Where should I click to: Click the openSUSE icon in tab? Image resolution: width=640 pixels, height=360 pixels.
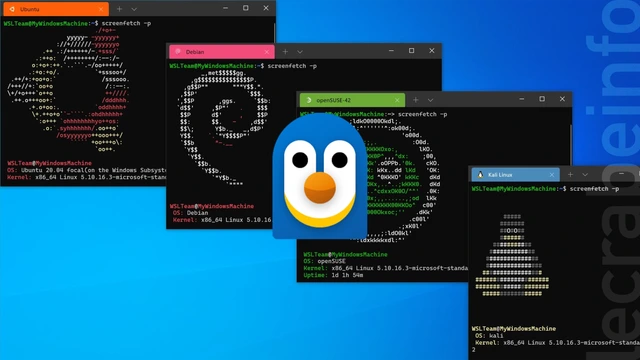coord(309,100)
